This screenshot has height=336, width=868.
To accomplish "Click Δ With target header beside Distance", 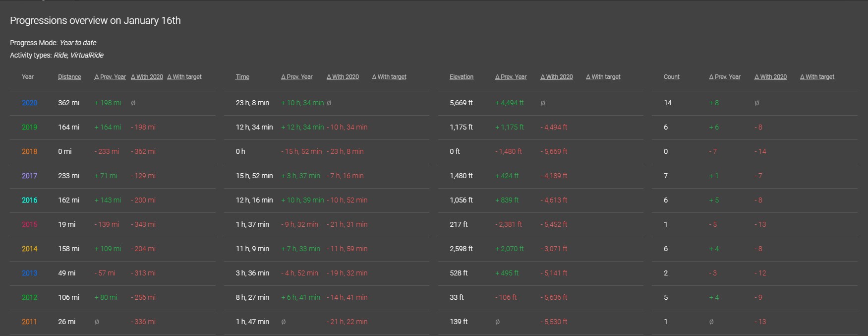I will click(x=184, y=77).
